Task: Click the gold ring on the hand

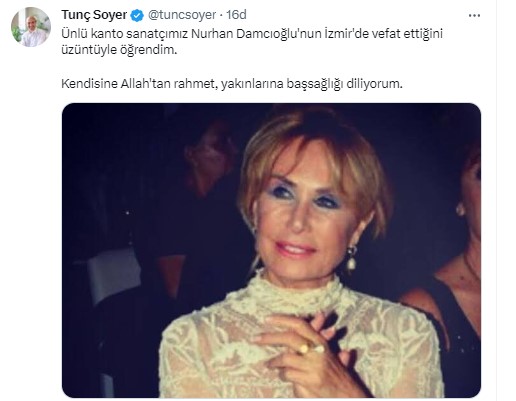Action: coord(303,349)
